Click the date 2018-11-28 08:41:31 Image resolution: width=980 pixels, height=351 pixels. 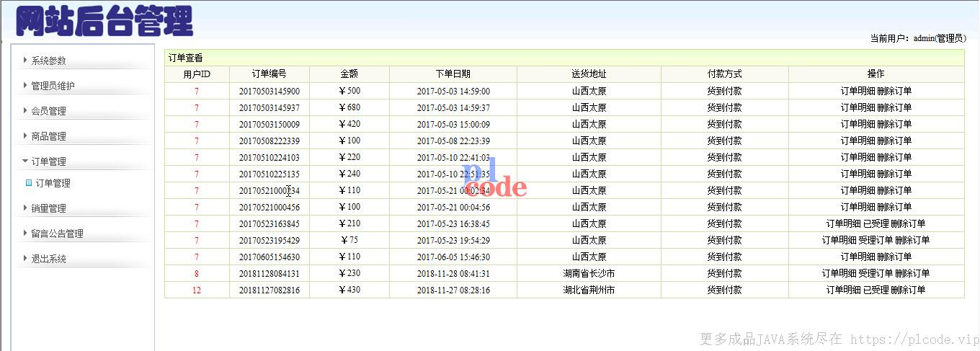[453, 273]
